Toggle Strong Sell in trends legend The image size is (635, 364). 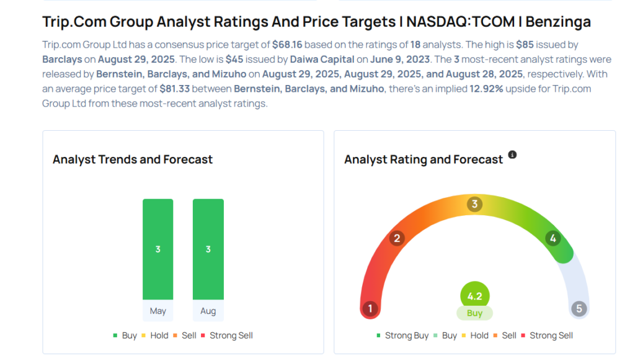[x=227, y=335]
